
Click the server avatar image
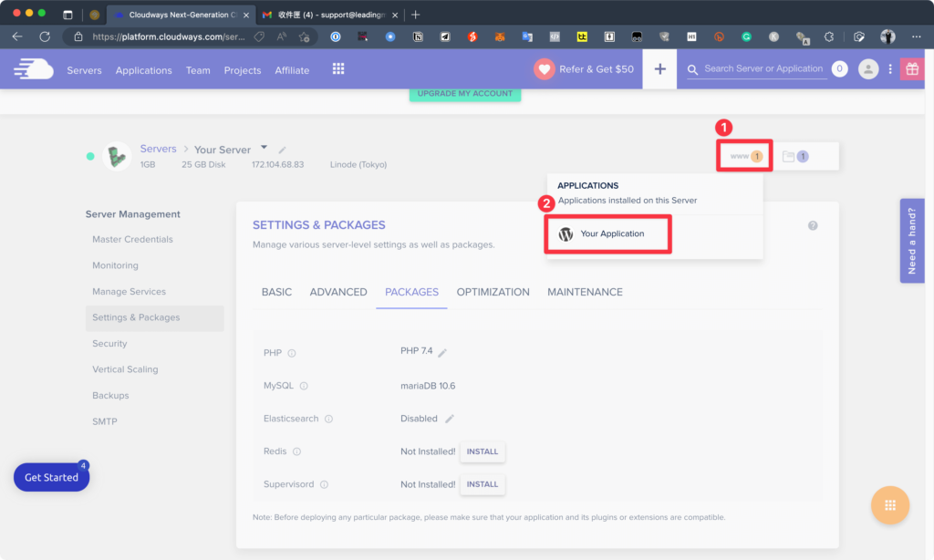click(117, 156)
